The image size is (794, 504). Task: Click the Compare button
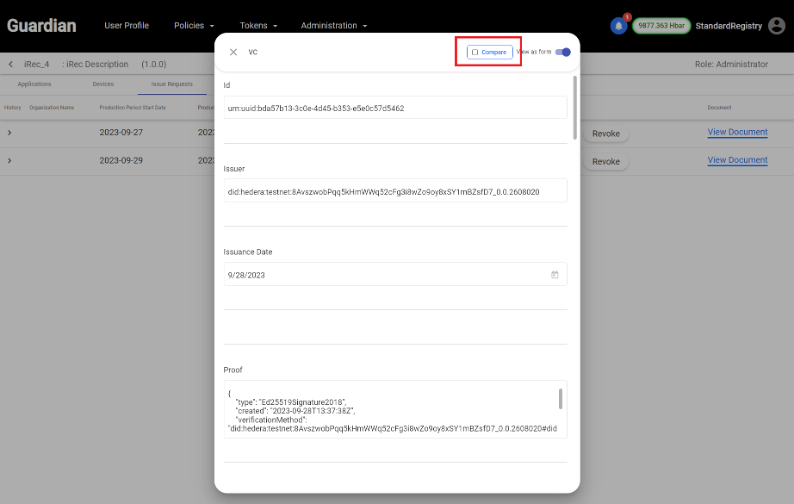point(490,52)
